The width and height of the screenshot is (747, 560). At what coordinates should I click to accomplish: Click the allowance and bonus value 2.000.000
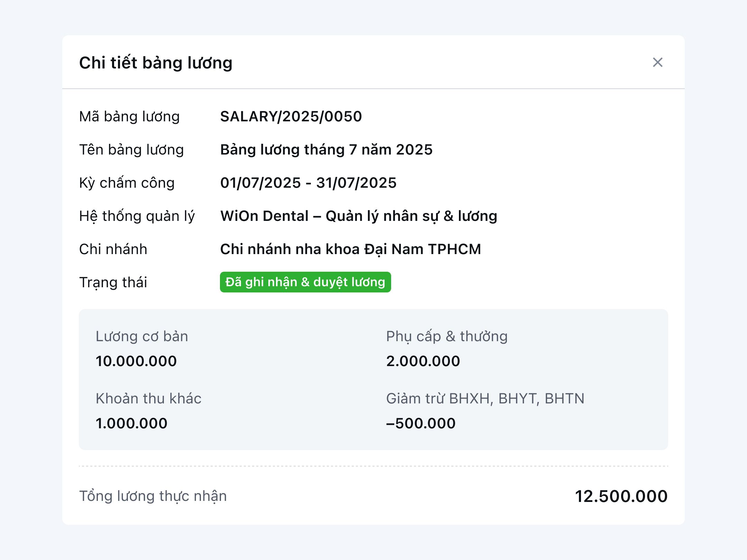point(423,361)
